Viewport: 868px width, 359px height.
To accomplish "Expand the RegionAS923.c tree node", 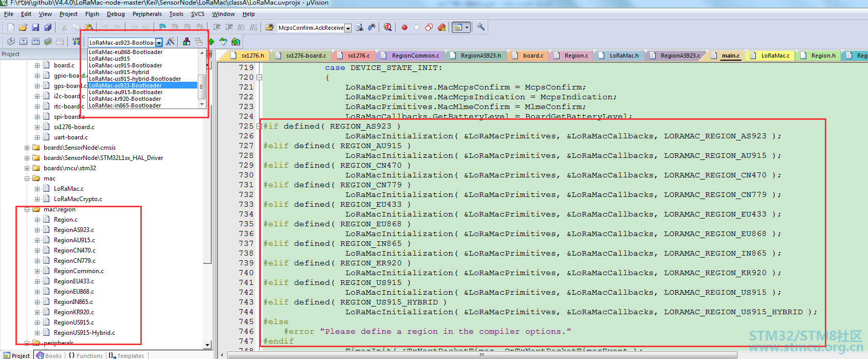I will (x=37, y=230).
